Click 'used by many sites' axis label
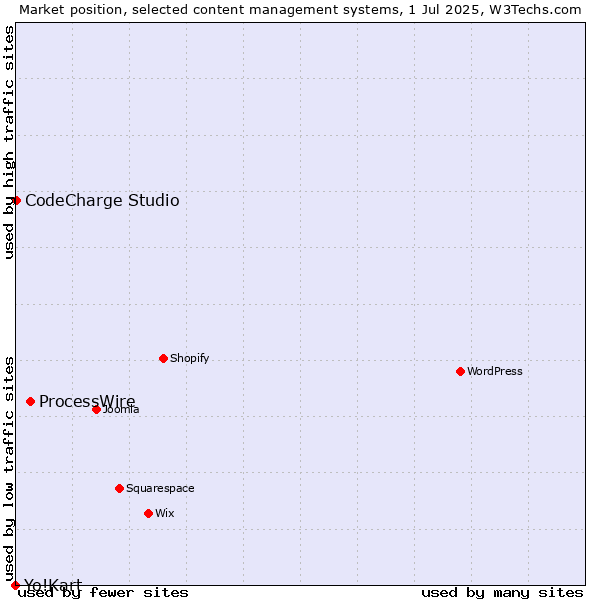 pyautogui.click(x=502, y=593)
